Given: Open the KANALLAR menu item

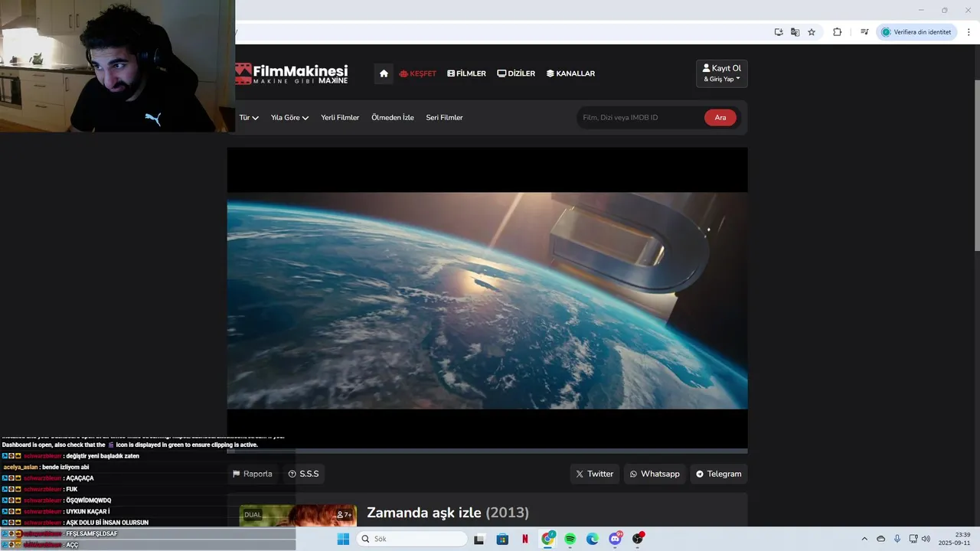Looking at the screenshot, I should (570, 73).
